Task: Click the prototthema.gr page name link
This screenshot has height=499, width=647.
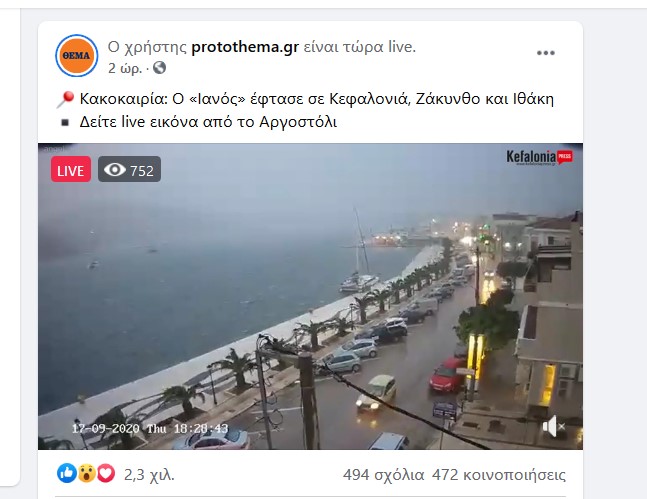Action: [x=245, y=47]
